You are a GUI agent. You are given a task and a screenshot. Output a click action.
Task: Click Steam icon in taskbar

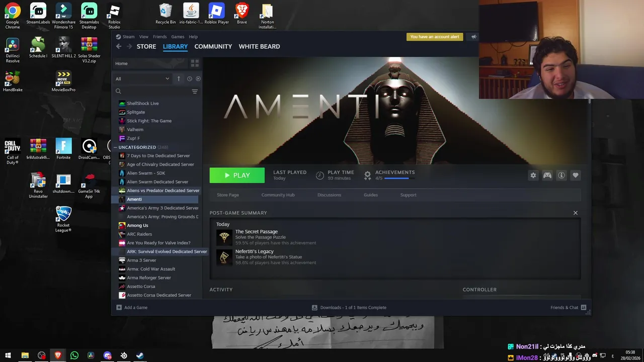click(140, 355)
